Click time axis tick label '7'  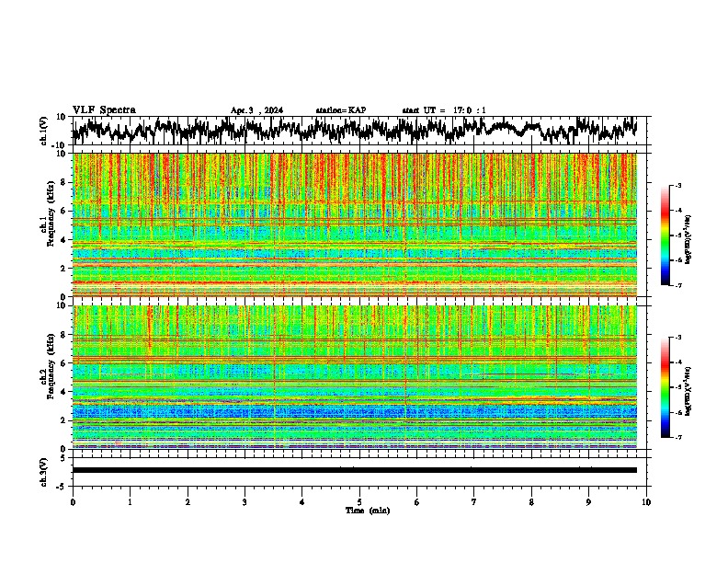(474, 502)
